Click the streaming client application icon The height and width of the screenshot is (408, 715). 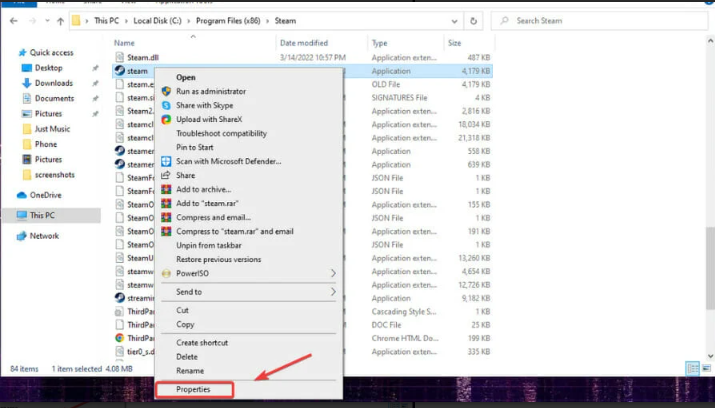tap(119, 298)
